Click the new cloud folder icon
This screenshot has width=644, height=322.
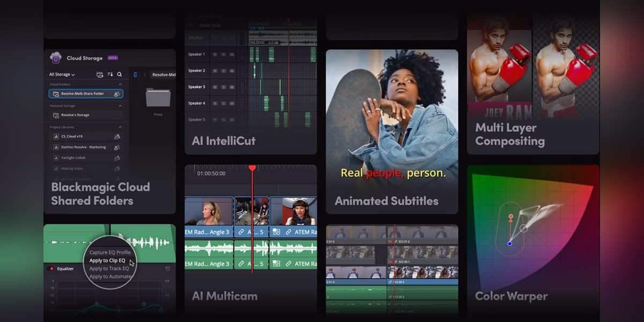[100, 75]
